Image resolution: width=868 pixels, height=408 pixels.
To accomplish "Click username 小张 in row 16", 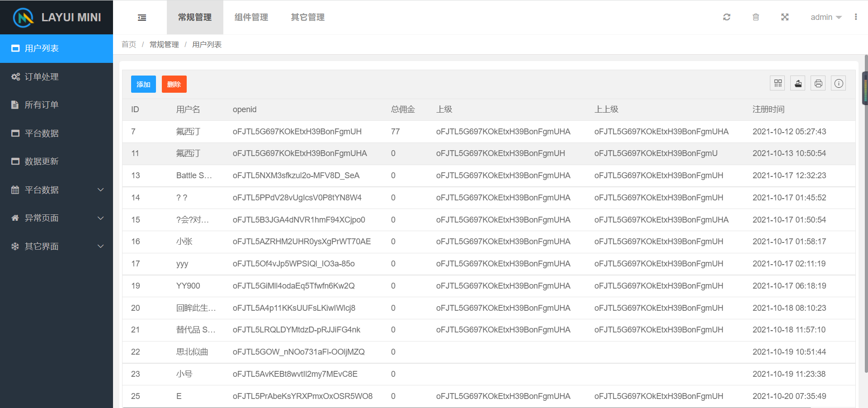I will click(x=184, y=242).
